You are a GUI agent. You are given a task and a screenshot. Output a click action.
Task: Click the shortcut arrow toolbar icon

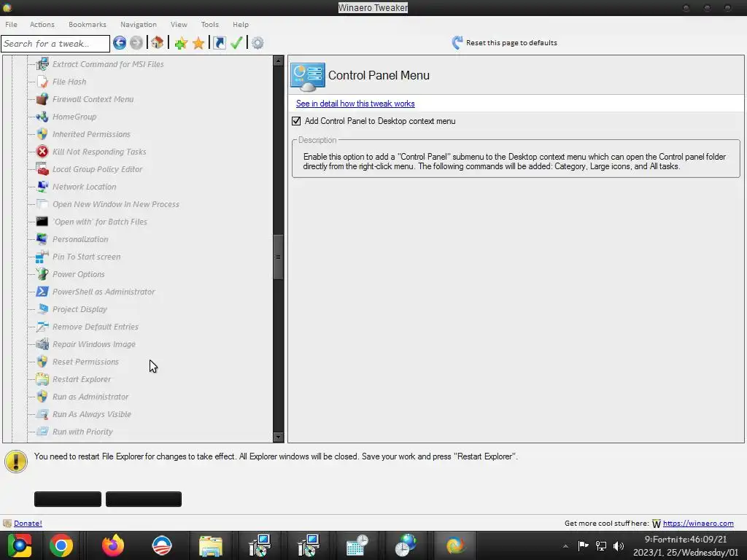click(x=219, y=43)
